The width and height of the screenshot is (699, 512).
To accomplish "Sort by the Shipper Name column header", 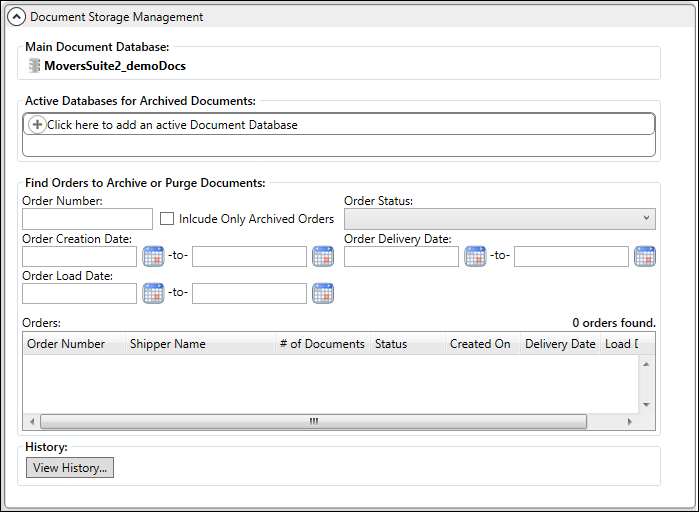I will [x=200, y=344].
